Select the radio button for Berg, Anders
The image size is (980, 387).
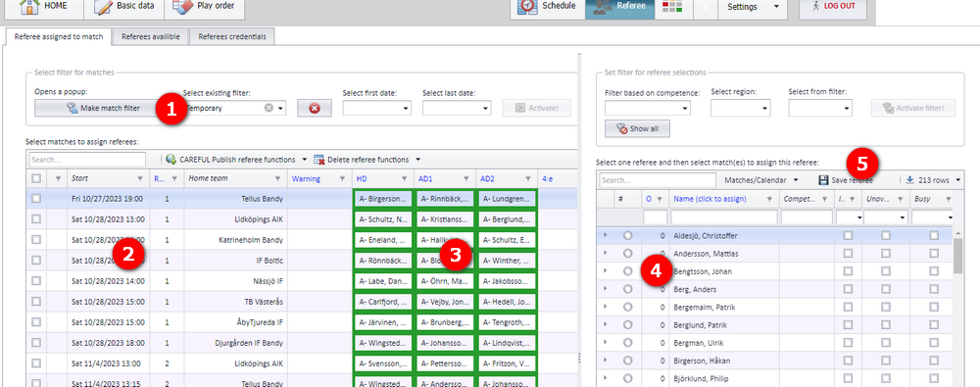(627, 289)
